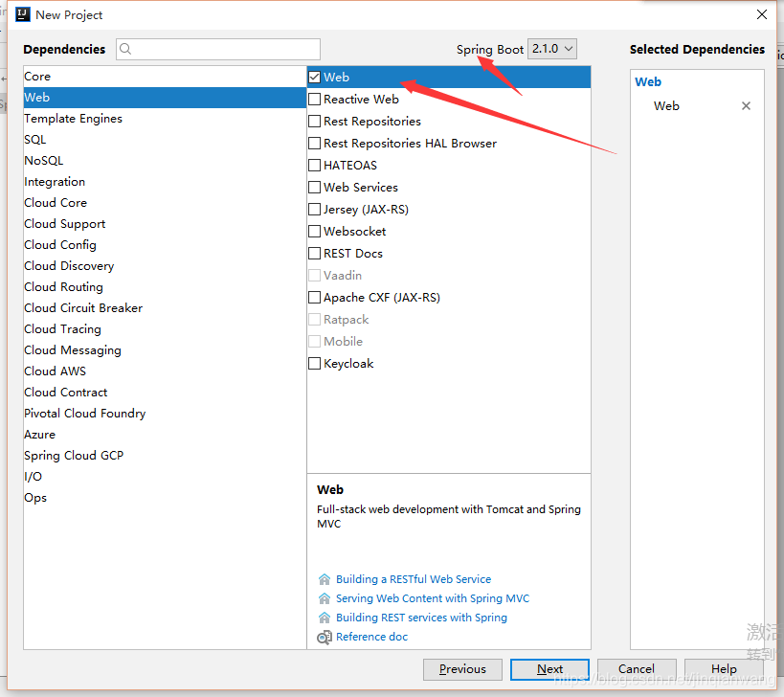784x697 pixels.
Task: Check the Web Services checkbox
Action: click(x=315, y=187)
